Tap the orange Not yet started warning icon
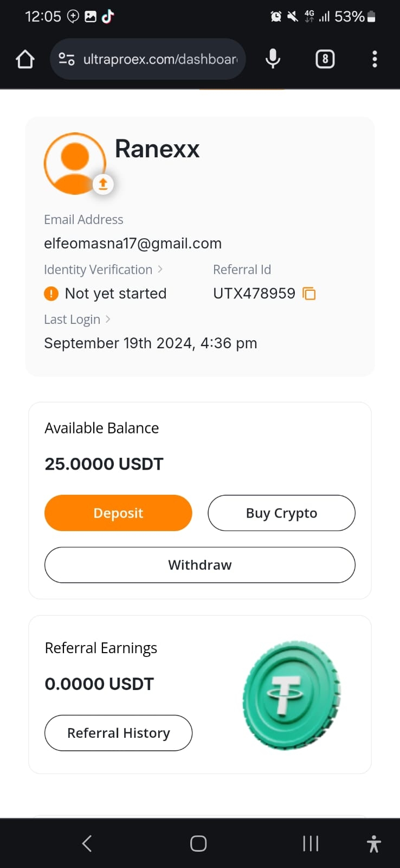Screen dimensions: 400x868 point(51,293)
